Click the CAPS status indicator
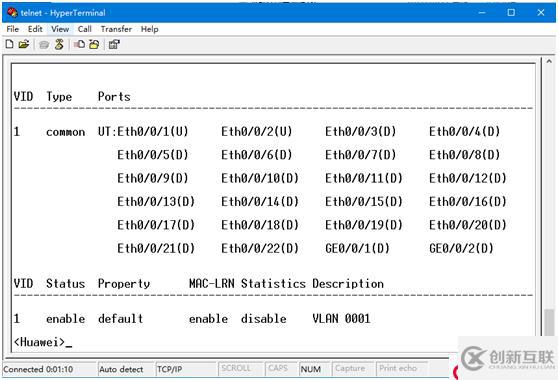Viewport: 558px width, 380px height. (278, 368)
